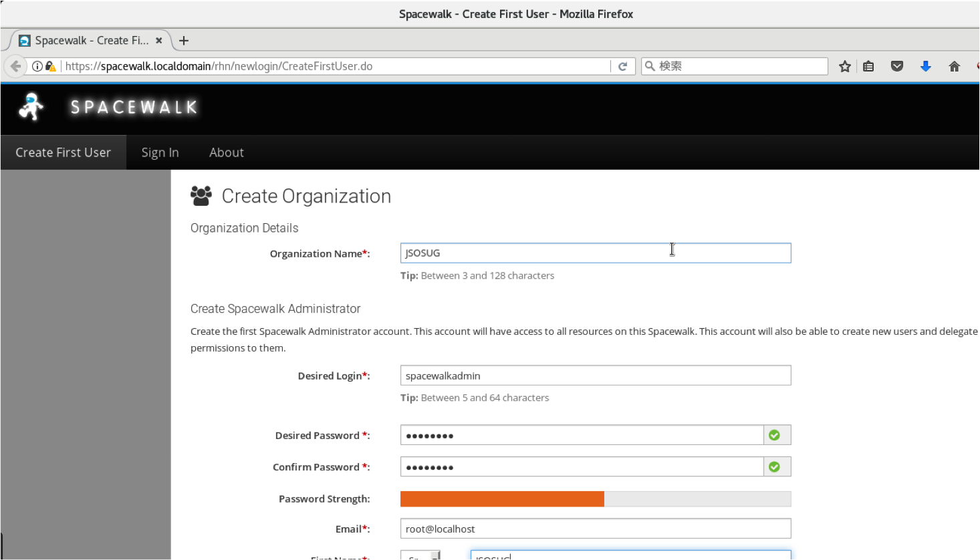
Task: Reload the page with the refresh icon
Action: [x=622, y=66]
